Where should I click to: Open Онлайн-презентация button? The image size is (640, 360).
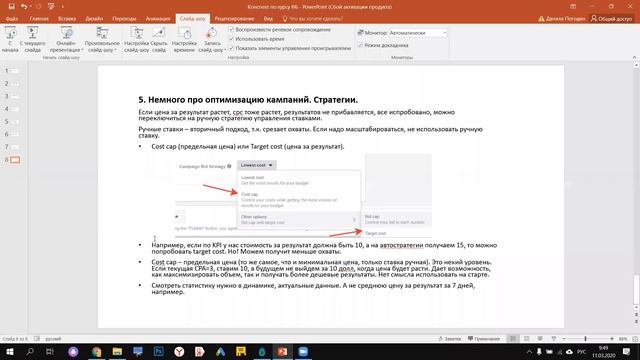[66, 39]
